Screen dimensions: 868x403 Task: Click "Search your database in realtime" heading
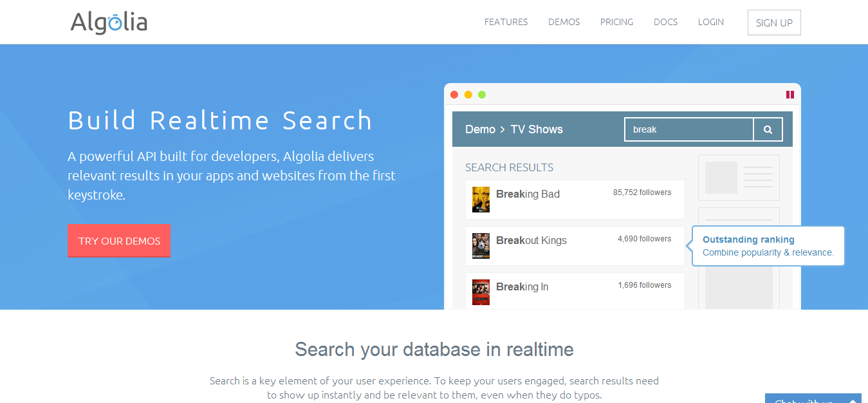point(434,350)
